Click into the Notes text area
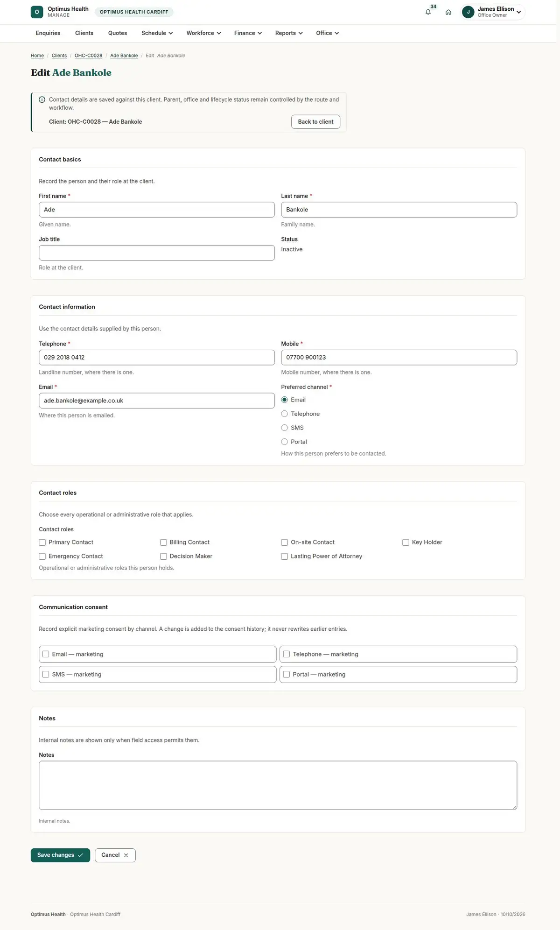This screenshot has width=560, height=930. [x=278, y=785]
